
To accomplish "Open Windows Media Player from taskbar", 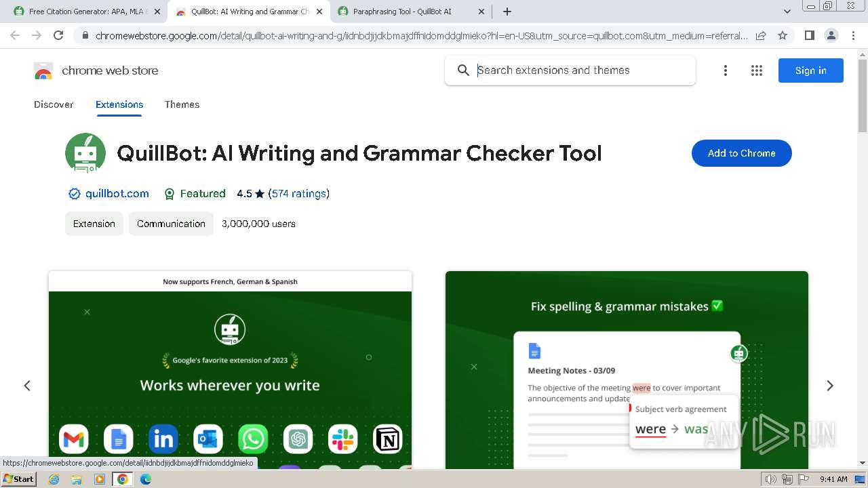I will (100, 479).
